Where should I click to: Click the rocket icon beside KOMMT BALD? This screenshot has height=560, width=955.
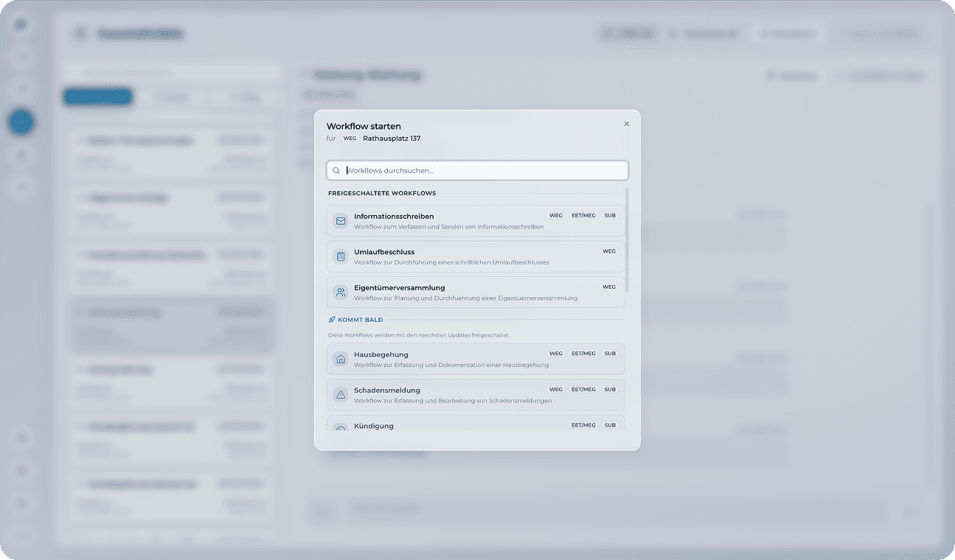332,319
